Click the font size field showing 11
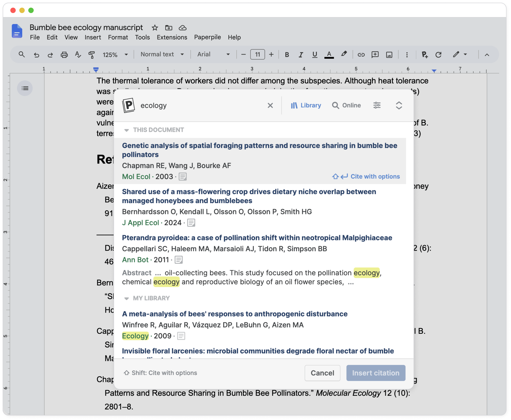This screenshot has width=511, height=420. click(x=258, y=54)
